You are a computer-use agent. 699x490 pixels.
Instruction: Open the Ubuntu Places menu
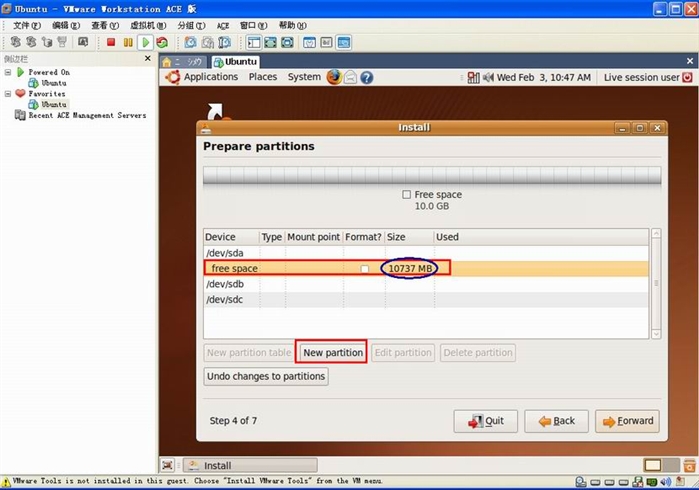[x=263, y=77]
